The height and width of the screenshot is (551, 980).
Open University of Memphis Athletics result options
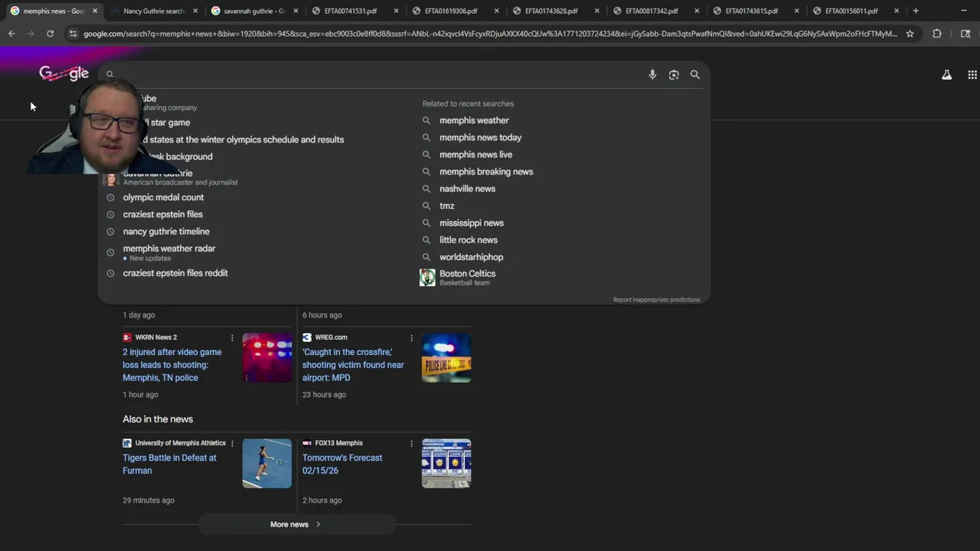(x=232, y=443)
